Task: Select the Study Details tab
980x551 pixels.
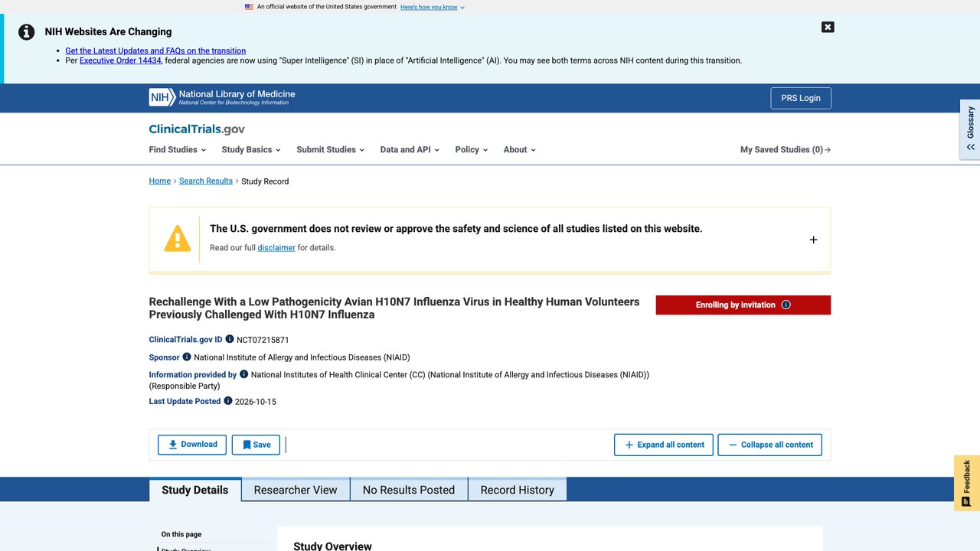Action: (195, 490)
